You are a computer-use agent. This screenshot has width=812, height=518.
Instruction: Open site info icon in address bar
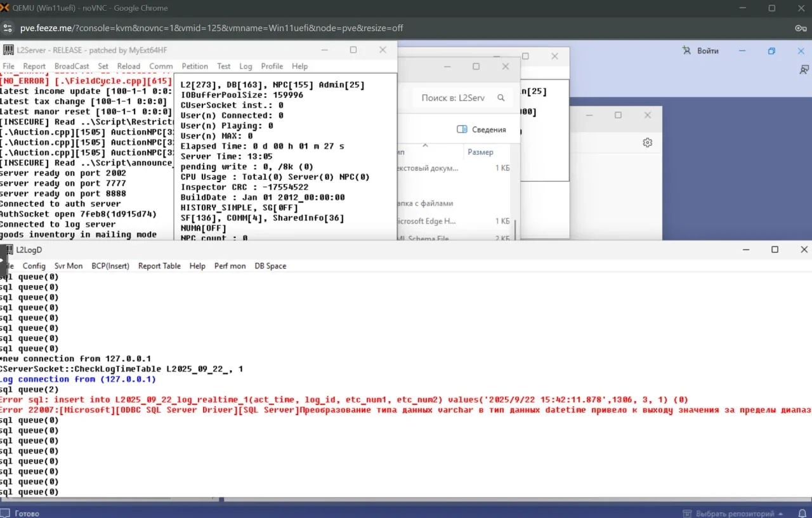pyautogui.click(x=8, y=28)
